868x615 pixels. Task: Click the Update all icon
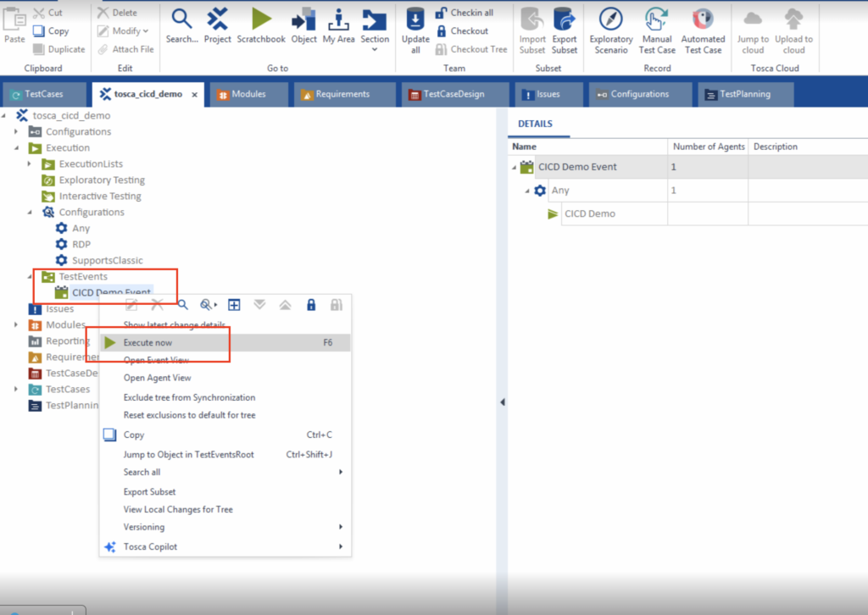pyautogui.click(x=415, y=19)
